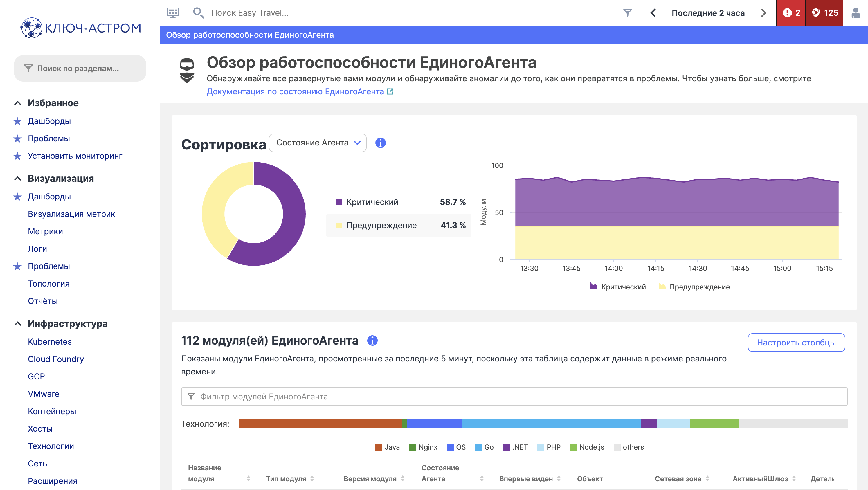Open the global filter funnel icon

tap(627, 13)
